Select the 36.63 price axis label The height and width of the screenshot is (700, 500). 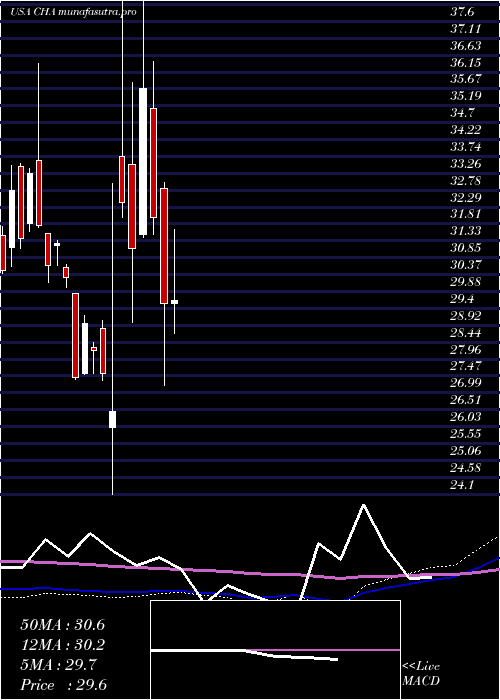(x=466, y=46)
